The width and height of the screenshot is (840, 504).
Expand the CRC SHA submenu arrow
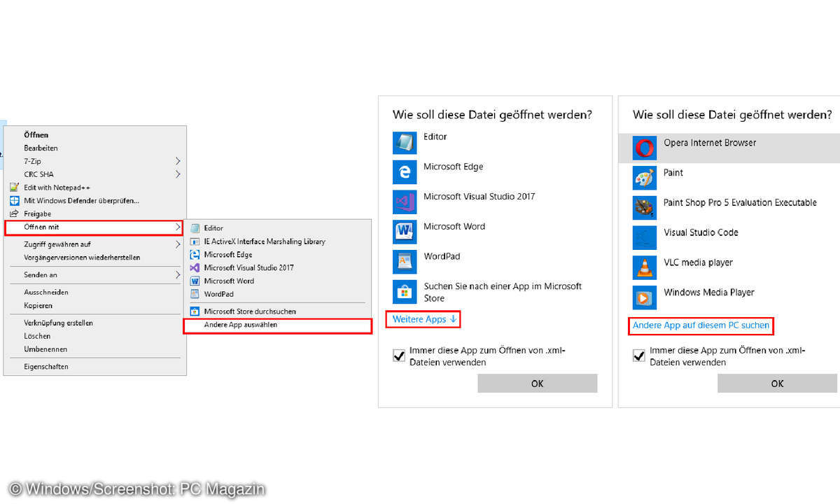178,174
